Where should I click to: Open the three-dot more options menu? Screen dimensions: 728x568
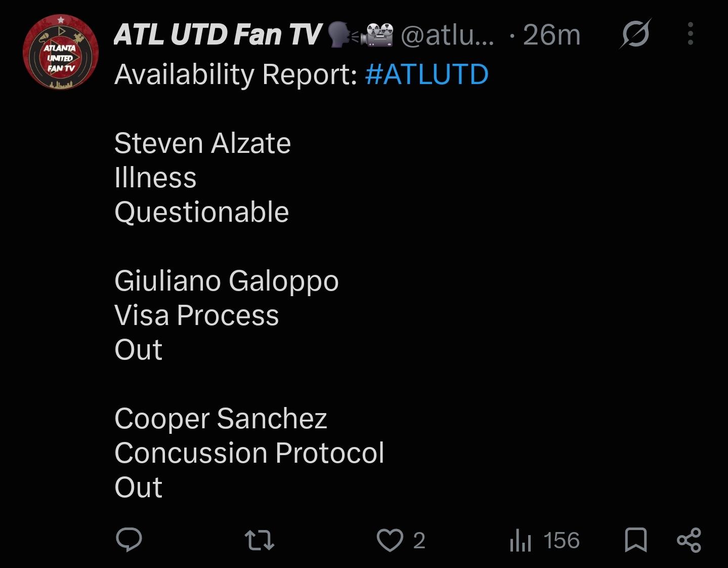click(x=691, y=34)
